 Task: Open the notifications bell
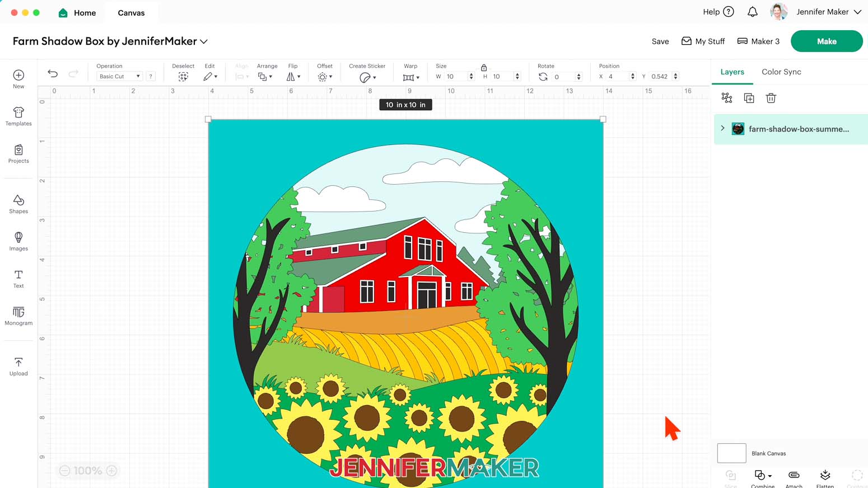pos(753,12)
